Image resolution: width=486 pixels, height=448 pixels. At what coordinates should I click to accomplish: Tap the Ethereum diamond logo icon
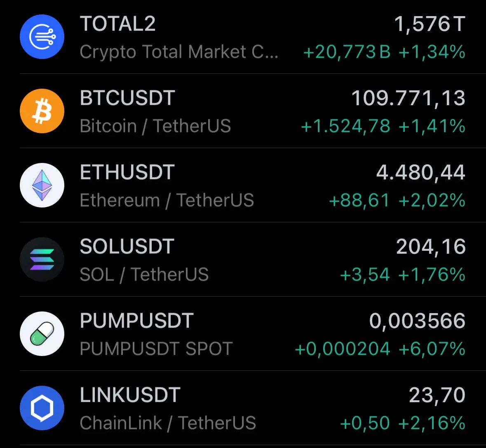point(42,185)
